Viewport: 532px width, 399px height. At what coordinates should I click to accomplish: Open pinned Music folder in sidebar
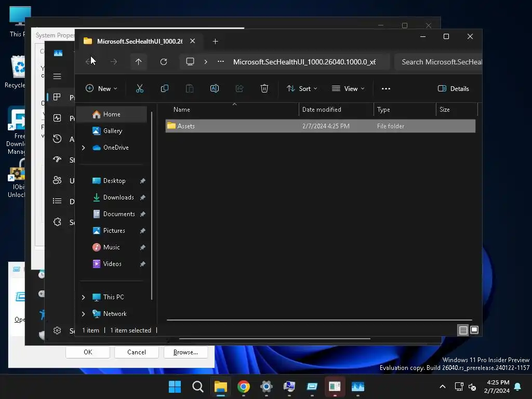111,247
